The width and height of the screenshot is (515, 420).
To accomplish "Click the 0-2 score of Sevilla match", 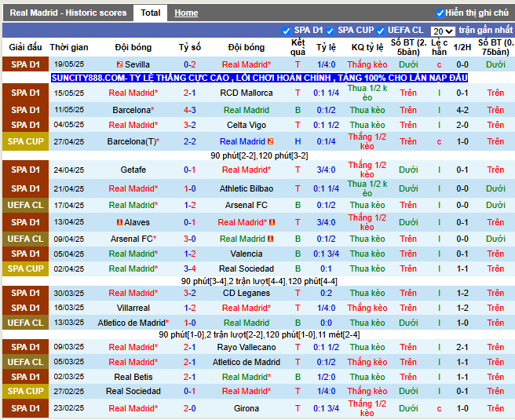I will [190, 64].
